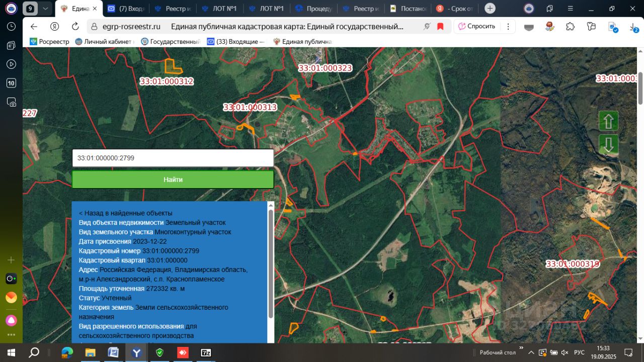Click the up arrow map navigation button
Image resolution: width=644 pixels, height=362 pixels.
click(x=608, y=121)
